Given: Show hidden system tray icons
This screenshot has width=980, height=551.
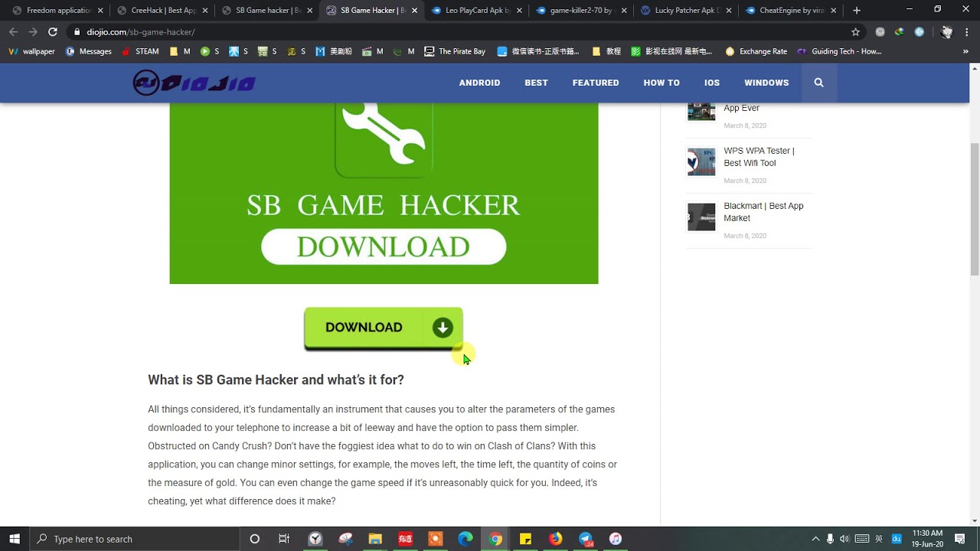Looking at the screenshot, I should pyautogui.click(x=815, y=539).
